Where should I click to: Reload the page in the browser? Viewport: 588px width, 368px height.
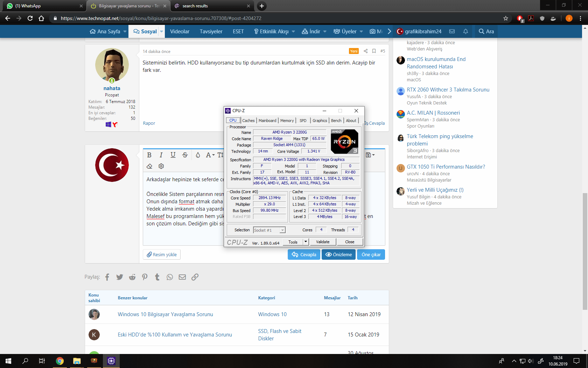[30, 18]
